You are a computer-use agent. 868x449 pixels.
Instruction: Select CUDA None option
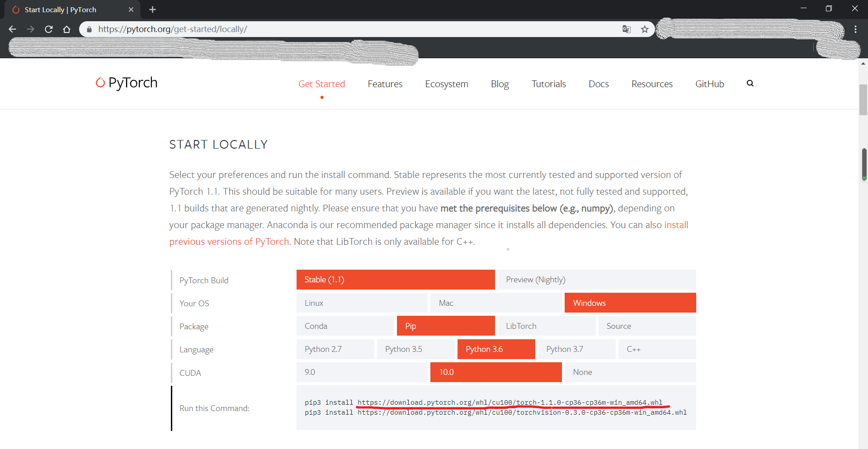click(x=630, y=372)
